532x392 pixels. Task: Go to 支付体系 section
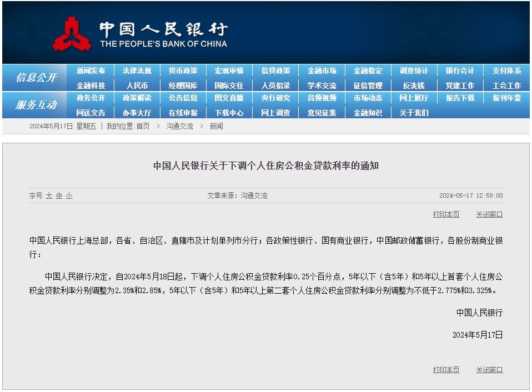click(506, 71)
